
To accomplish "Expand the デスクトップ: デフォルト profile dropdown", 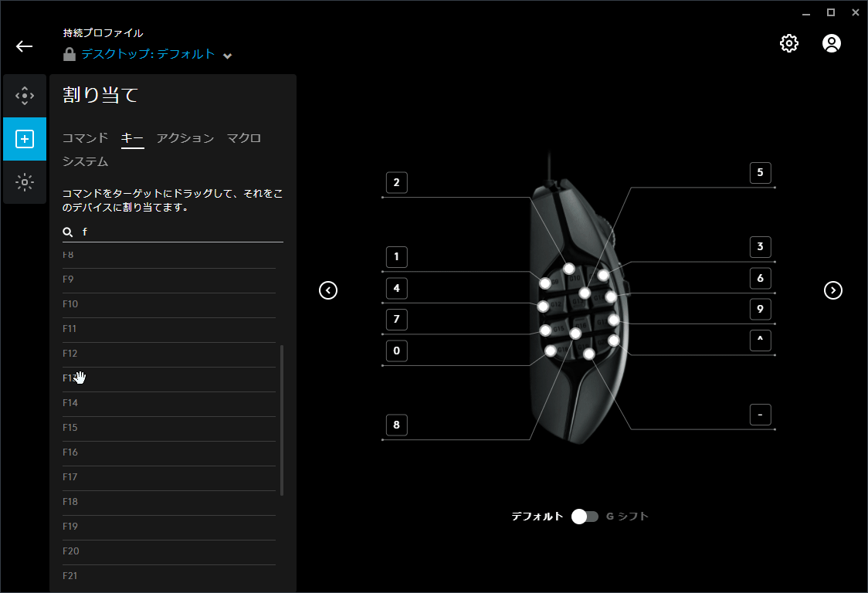I will [227, 56].
